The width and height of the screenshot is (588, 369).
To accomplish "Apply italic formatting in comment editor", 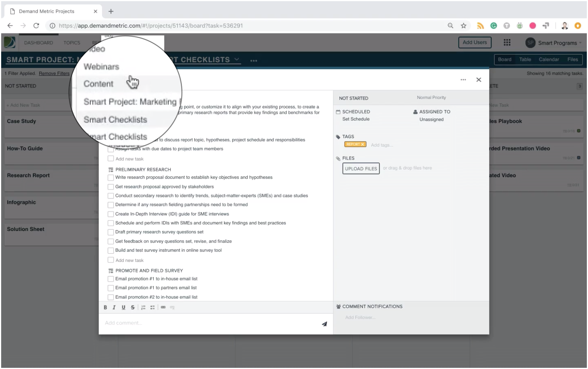I will tap(114, 307).
